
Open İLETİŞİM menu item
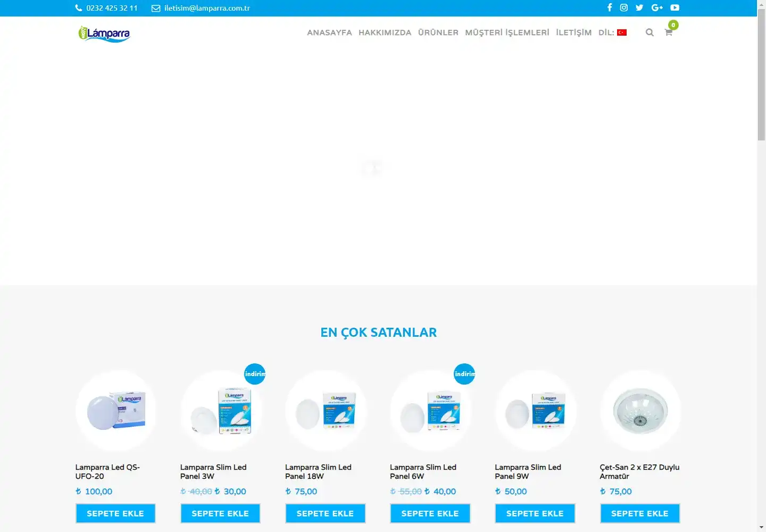573,32
